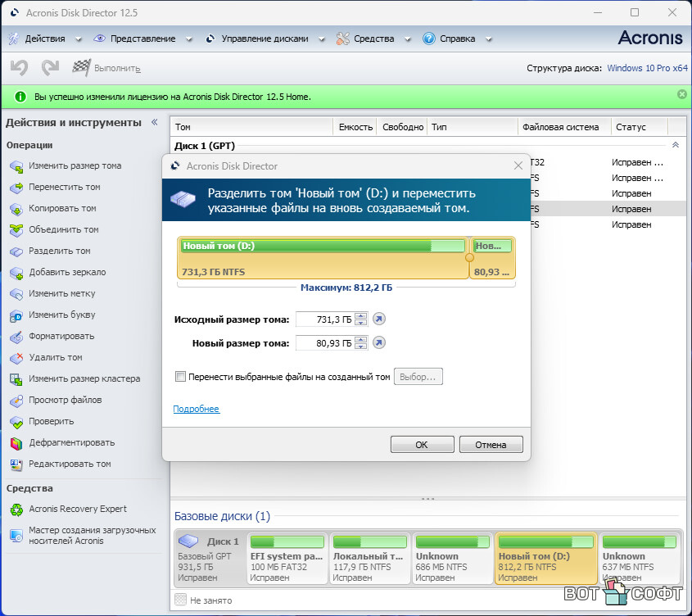Open the Подробнее help link
692x616 pixels.
coord(196,409)
